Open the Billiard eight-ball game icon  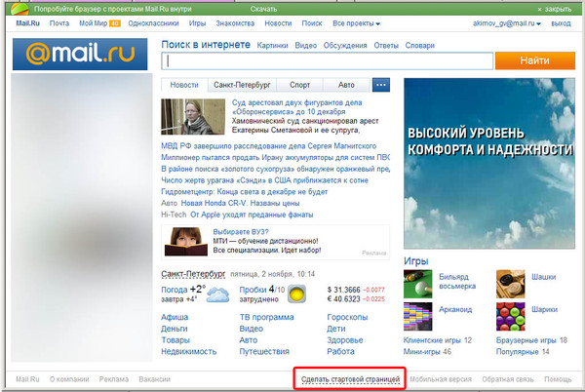coord(418,284)
